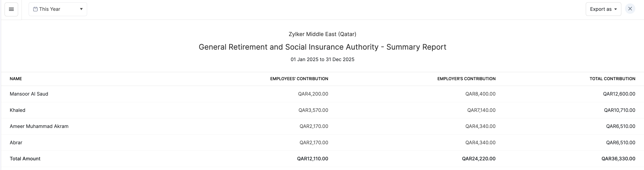Click the report title heading
644x170 pixels.
[x=322, y=47]
